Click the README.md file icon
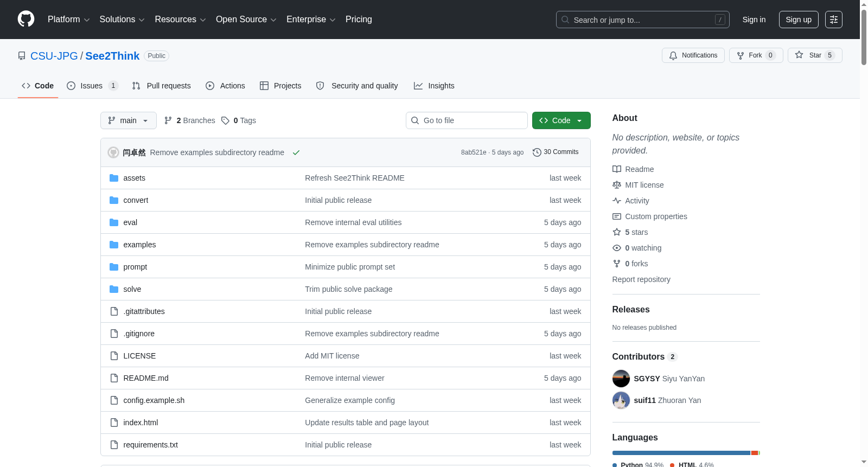The height and width of the screenshot is (467, 868). tap(114, 378)
